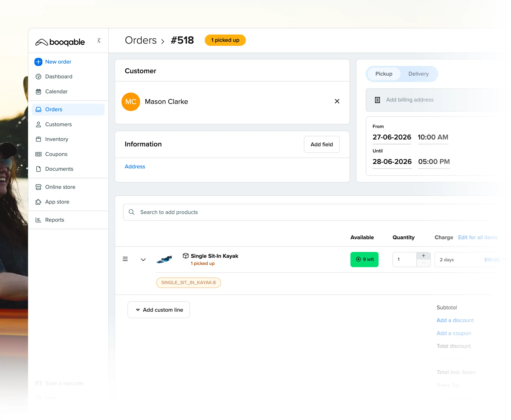Screen dimensions: 511x420
Task: Change the Until time 05:00 PM
Action: coord(434,162)
